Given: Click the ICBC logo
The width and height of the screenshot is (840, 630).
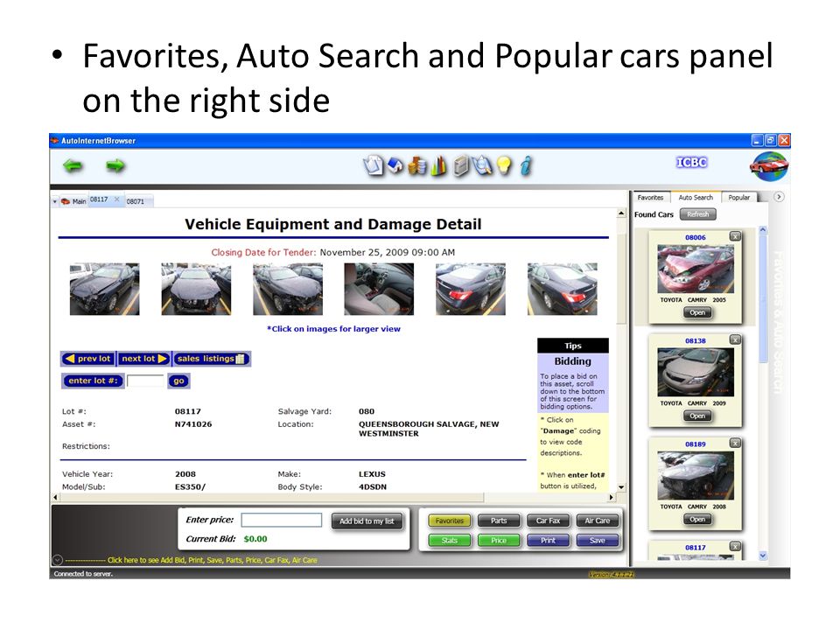Looking at the screenshot, I should click(x=691, y=163).
